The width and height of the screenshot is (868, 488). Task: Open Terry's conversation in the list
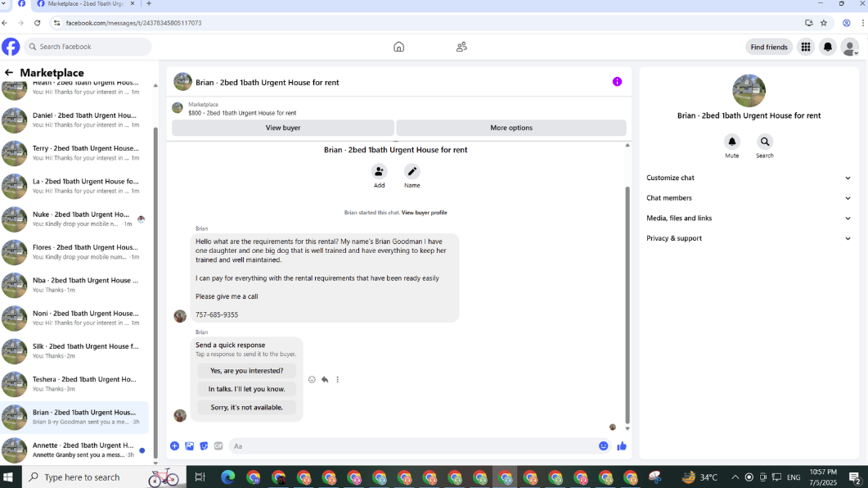pyautogui.click(x=74, y=153)
